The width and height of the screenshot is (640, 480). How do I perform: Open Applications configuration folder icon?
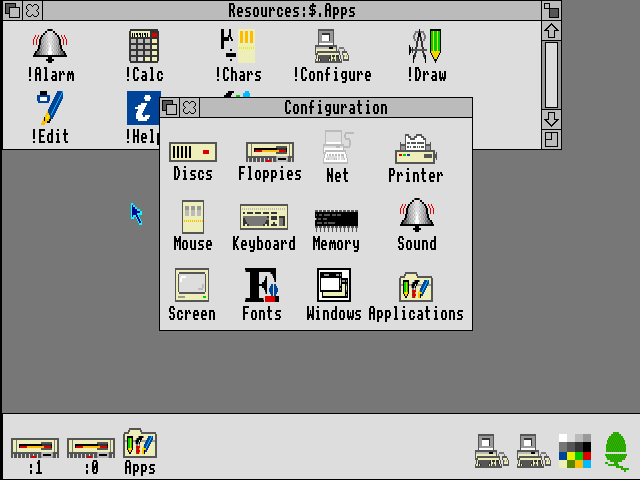point(416,287)
